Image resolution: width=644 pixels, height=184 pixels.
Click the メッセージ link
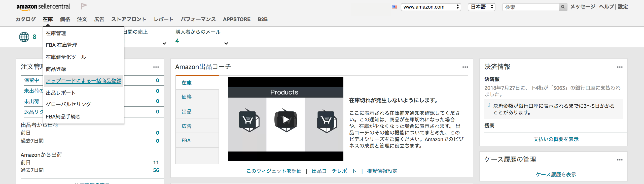(583, 7)
